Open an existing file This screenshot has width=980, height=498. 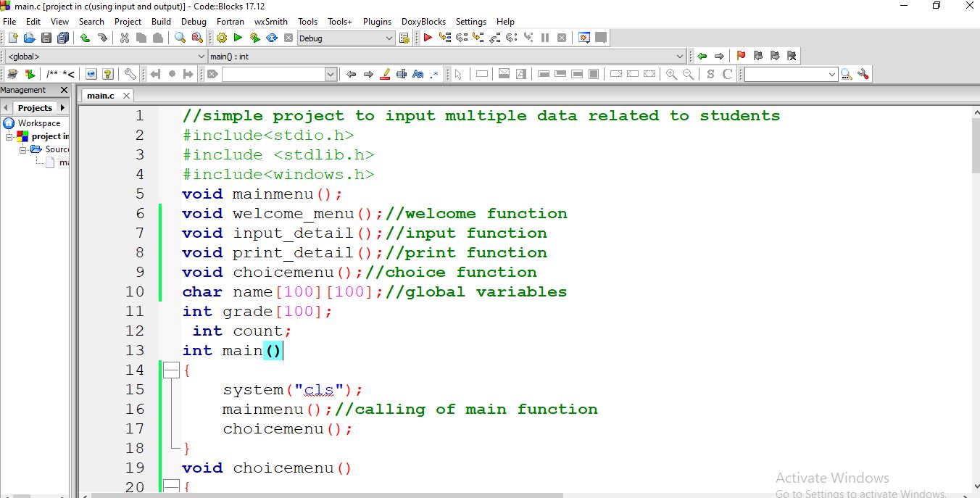(x=28, y=37)
